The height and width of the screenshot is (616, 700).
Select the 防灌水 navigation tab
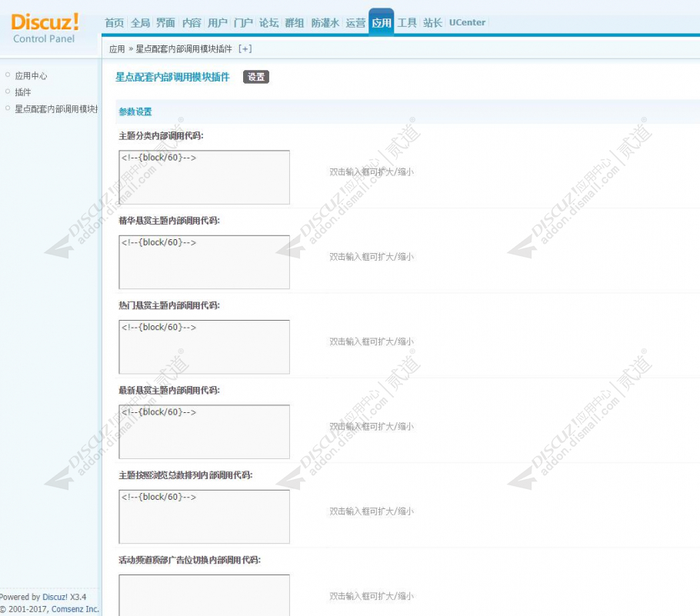(x=325, y=23)
